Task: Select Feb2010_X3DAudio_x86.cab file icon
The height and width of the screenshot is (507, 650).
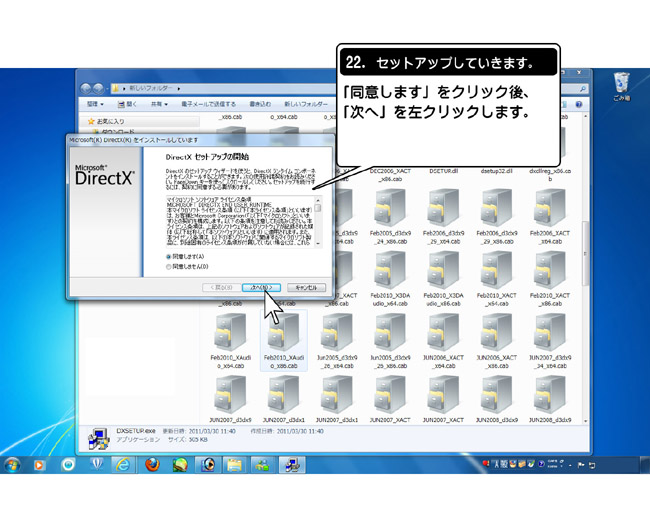Action: pos(443,270)
